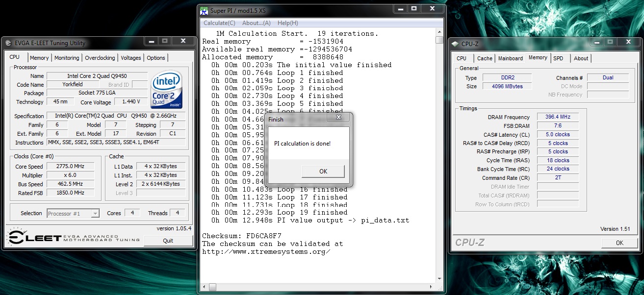Click the Specification field Q9450 @ 2.66GHz
Viewport: 644px width, 295px height.
tap(116, 116)
